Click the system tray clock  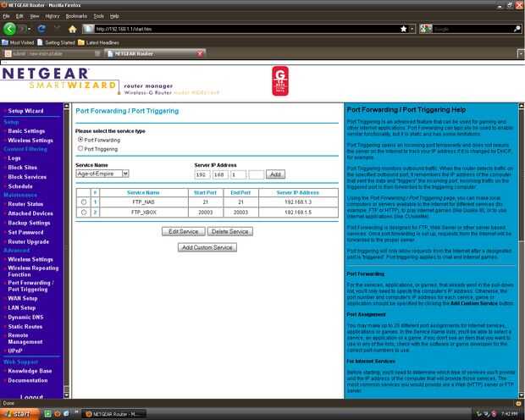[x=510, y=414]
